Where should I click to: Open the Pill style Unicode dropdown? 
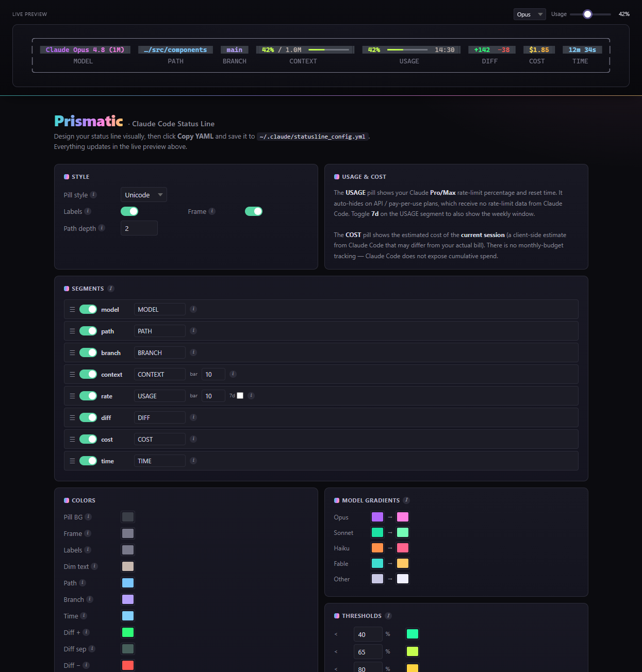[x=144, y=195]
